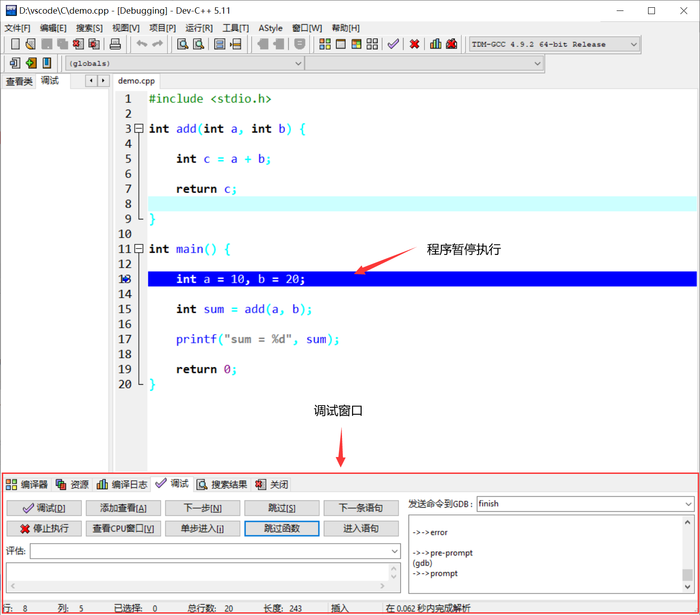Click the blue bookmark icon in second toolbar
This screenshot has height=615, width=700.
click(x=47, y=63)
